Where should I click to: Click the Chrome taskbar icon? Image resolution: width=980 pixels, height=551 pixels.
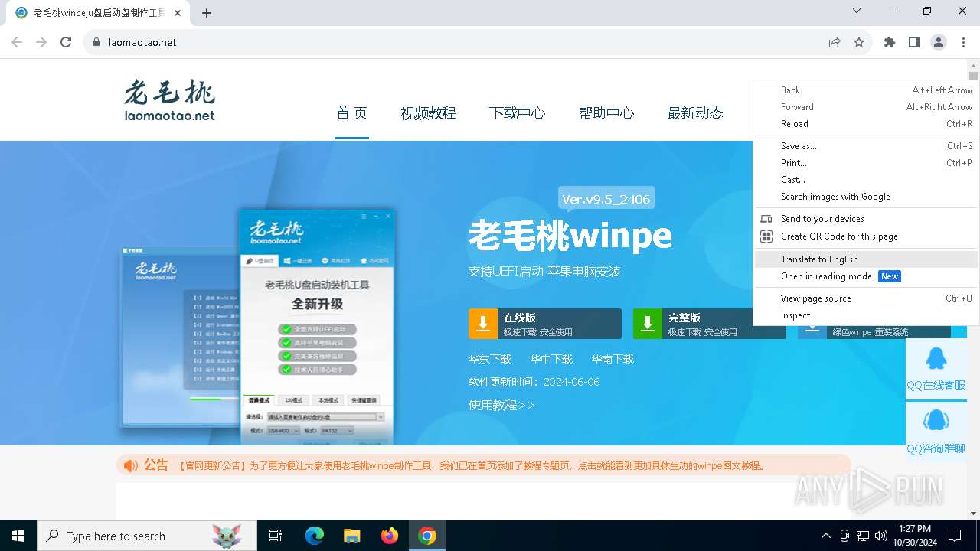pos(427,536)
